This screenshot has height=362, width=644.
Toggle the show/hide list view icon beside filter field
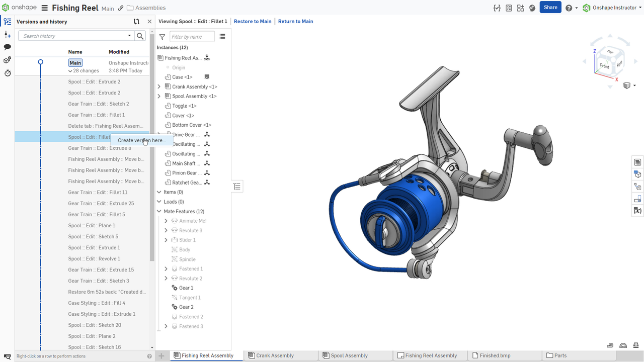point(222,36)
